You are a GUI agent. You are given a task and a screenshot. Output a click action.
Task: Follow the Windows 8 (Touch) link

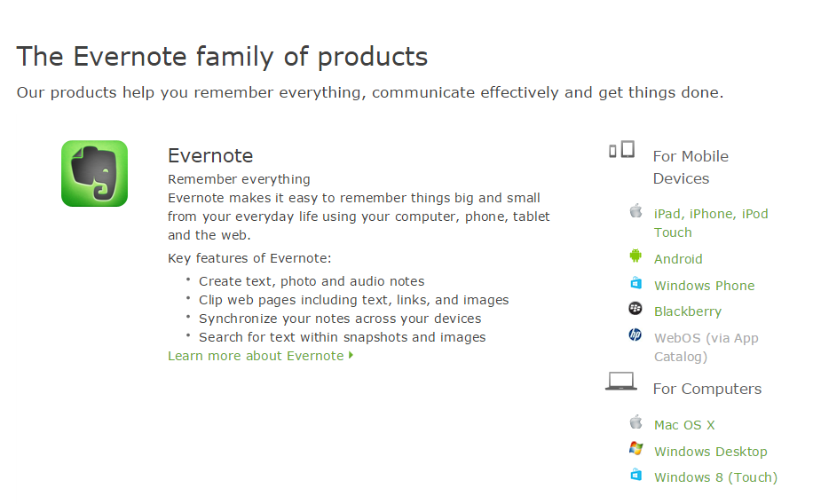[x=715, y=477]
